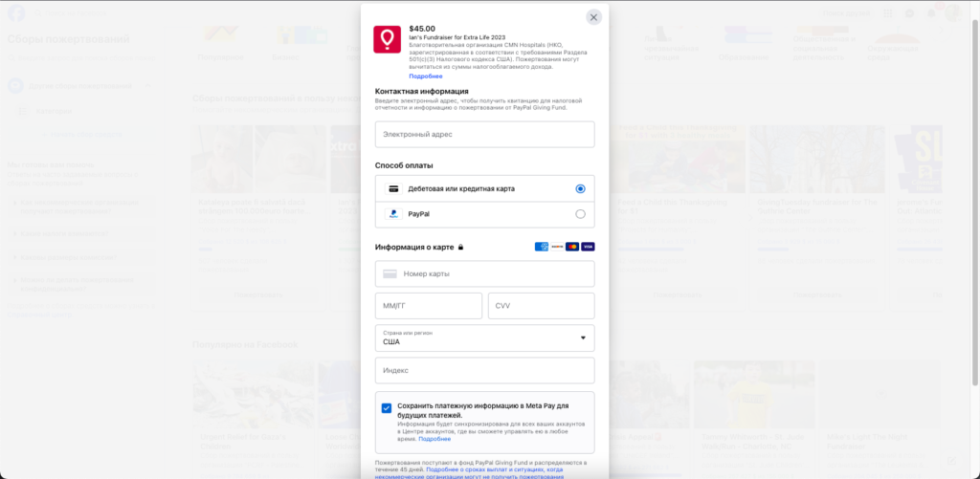The width and height of the screenshot is (980, 479).
Task: Focus the CVV input field
Action: (x=542, y=306)
